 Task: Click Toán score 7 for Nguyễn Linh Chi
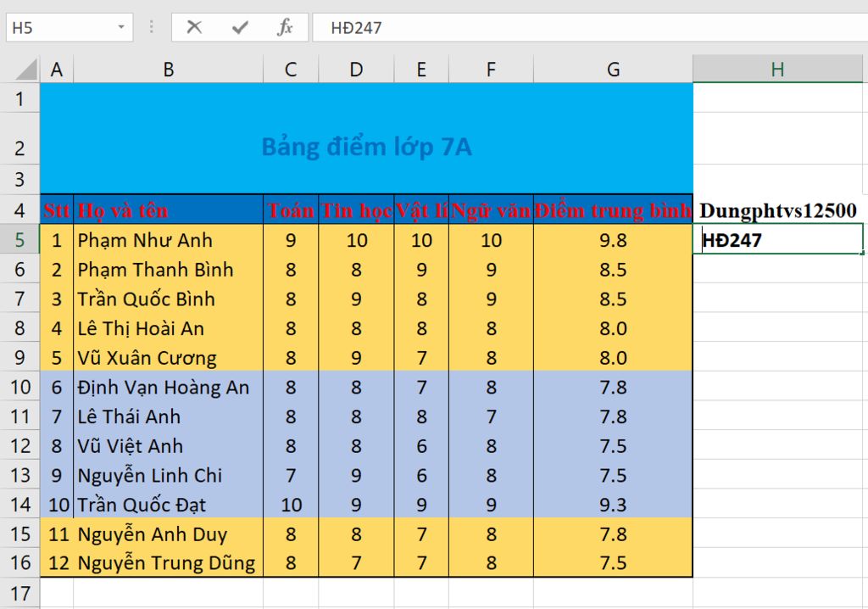click(x=291, y=474)
